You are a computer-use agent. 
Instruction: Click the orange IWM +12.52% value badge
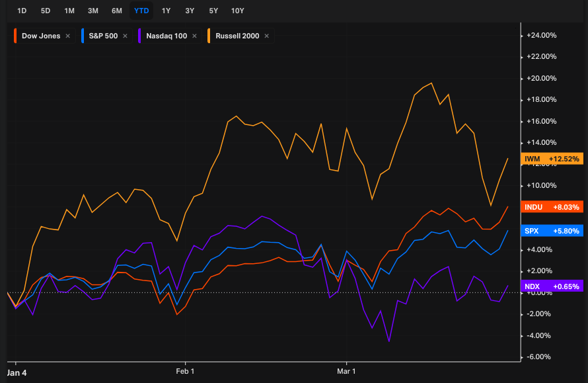tap(552, 159)
